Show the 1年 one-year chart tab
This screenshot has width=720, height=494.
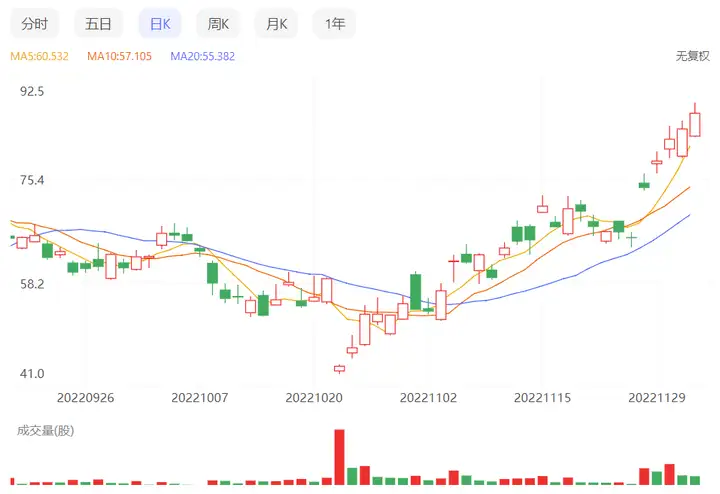point(335,23)
